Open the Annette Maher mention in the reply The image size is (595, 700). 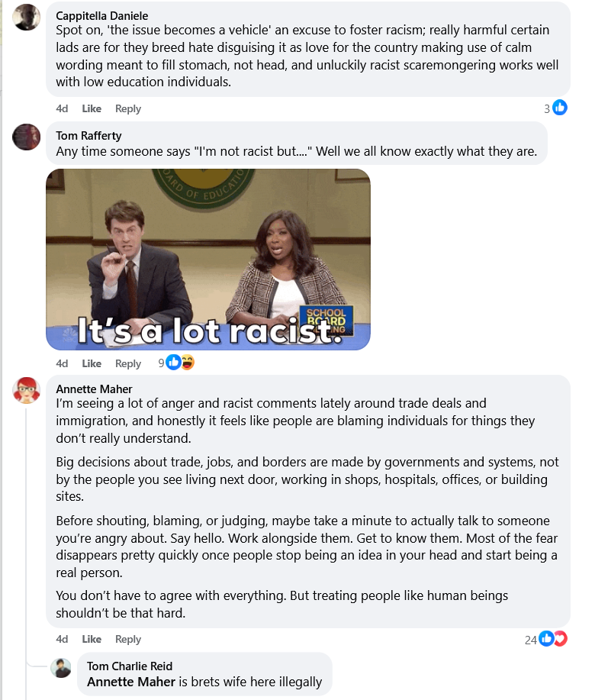click(x=131, y=682)
